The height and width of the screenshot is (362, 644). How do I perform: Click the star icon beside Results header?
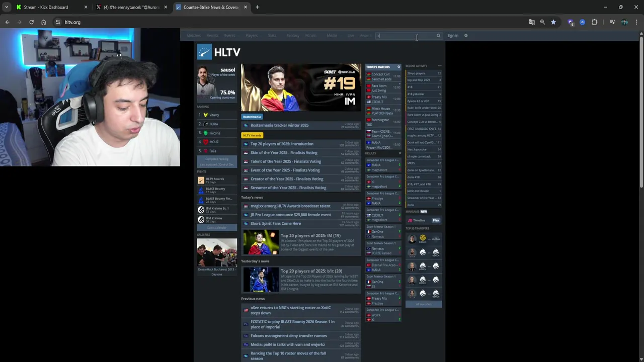coord(400,153)
